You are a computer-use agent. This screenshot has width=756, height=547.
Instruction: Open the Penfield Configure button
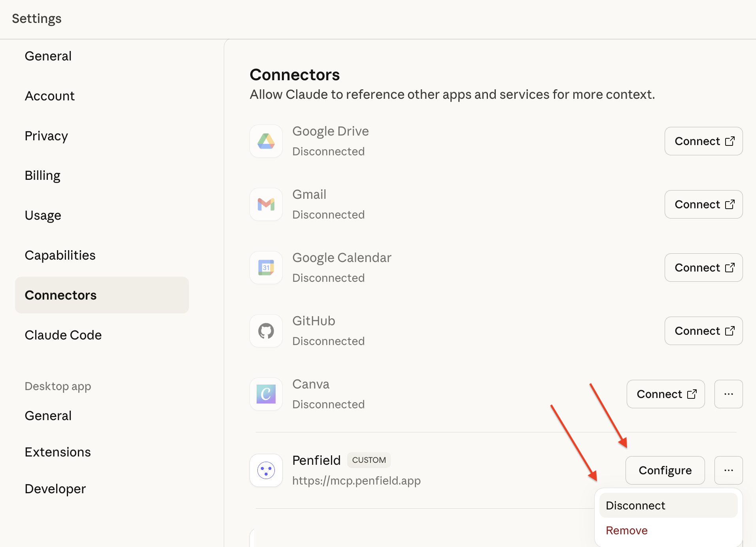pos(665,470)
